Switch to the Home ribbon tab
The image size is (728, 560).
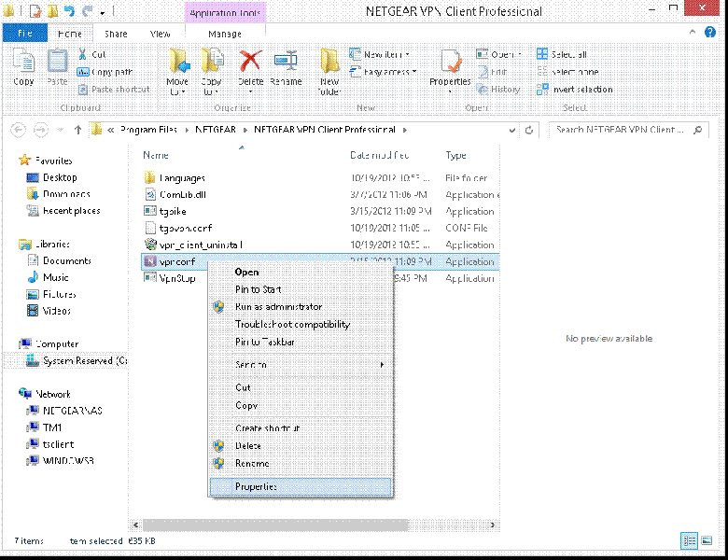70,34
